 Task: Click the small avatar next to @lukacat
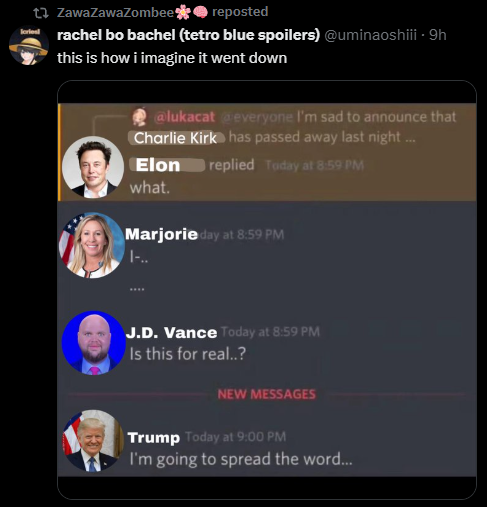pos(139,117)
